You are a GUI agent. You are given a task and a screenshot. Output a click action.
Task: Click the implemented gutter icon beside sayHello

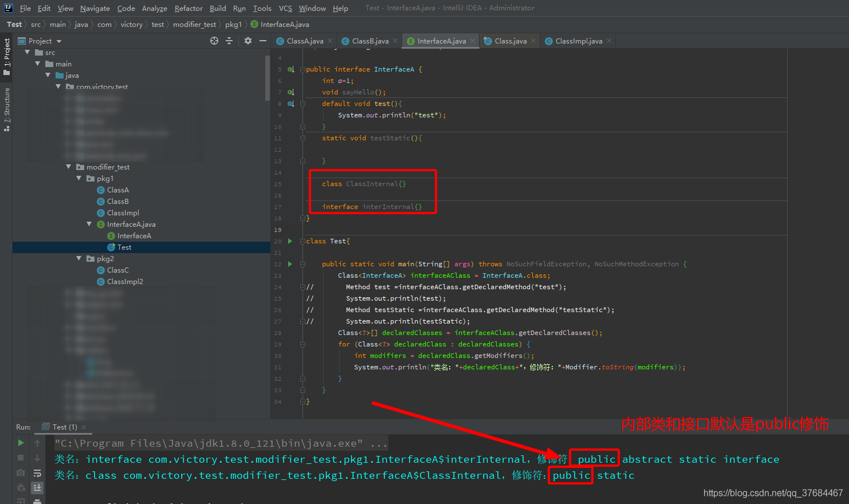[291, 92]
